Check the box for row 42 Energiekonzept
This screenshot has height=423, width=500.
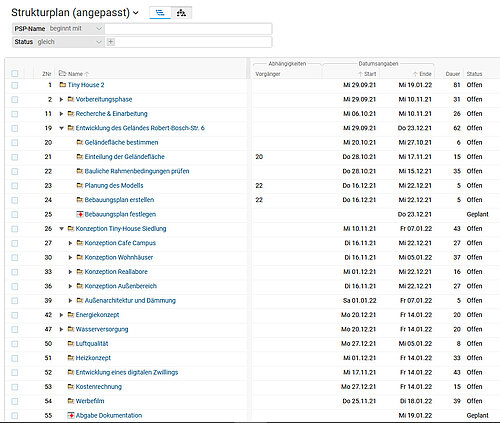coord(15,315)
